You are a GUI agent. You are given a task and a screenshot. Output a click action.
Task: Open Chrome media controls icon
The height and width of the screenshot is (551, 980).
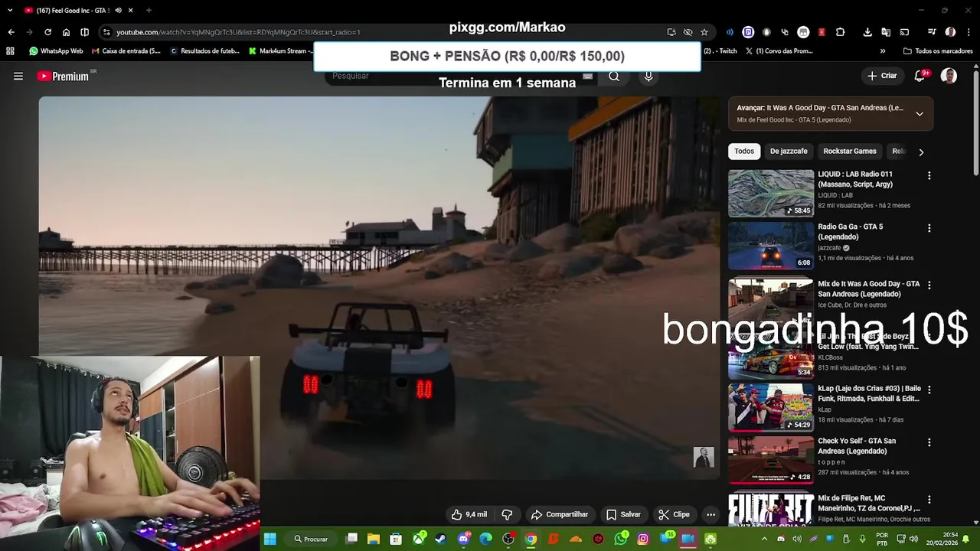(932, 32)
